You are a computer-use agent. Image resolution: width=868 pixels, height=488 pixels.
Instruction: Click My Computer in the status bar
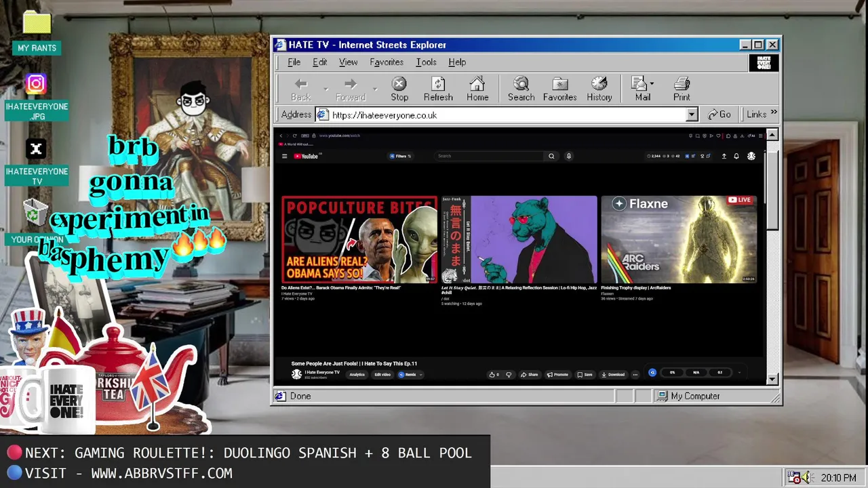[695, 396]
